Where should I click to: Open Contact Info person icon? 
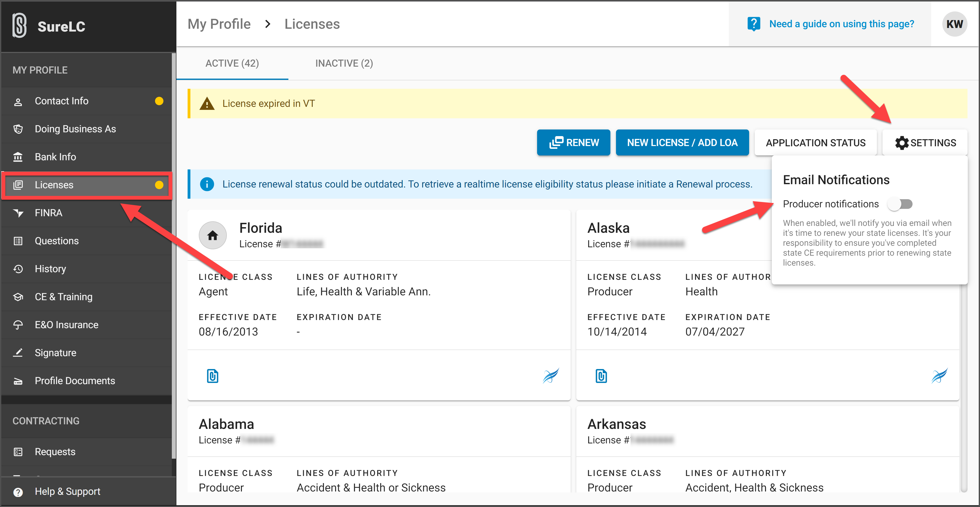[x=18, y=102]
